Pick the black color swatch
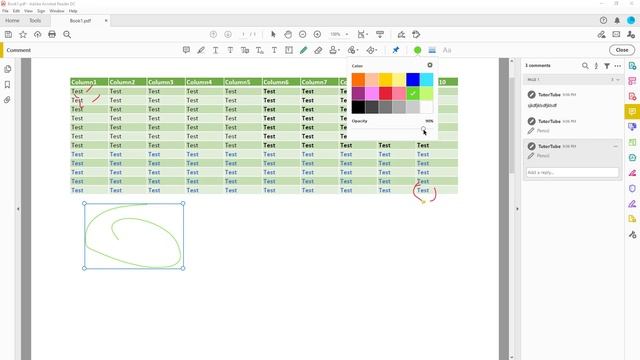 [x=358, y=107]
